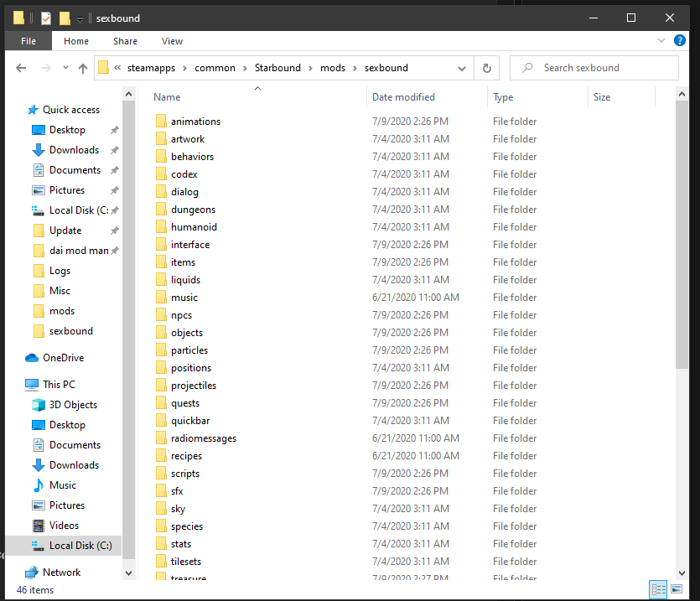Open Customize Quick Access Toolbar dropdown
This screenshot has height=601, width=700.
point(80,18)
